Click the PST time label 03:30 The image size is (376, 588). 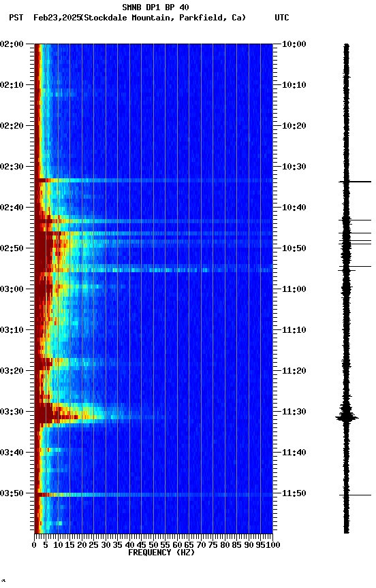[x=12, y=412]
